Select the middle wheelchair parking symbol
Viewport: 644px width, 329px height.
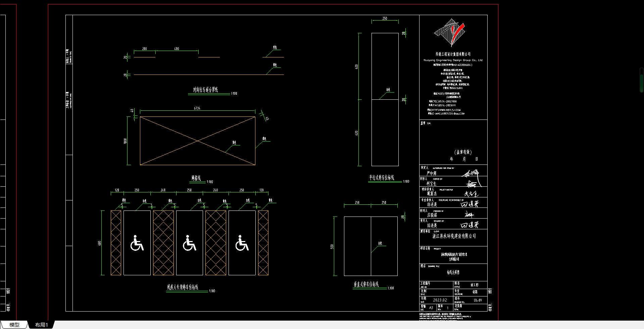point(189,243)
